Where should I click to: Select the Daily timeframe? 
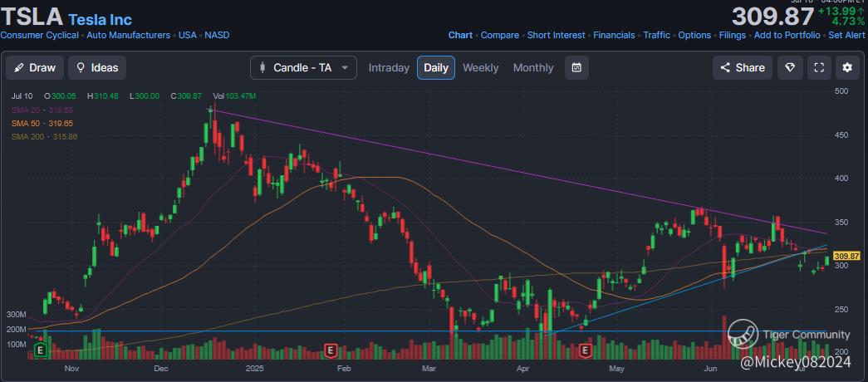point(435,67)
